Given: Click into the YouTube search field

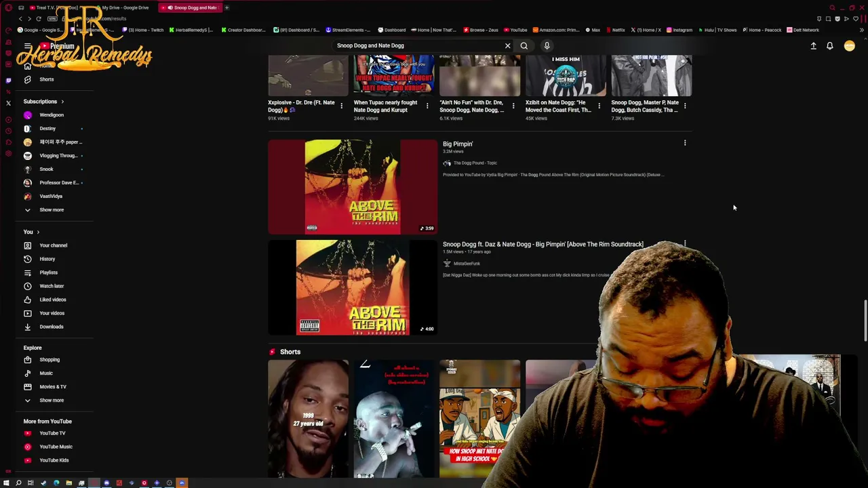Looking at the screenshot, I should click(x=417, y=45).
